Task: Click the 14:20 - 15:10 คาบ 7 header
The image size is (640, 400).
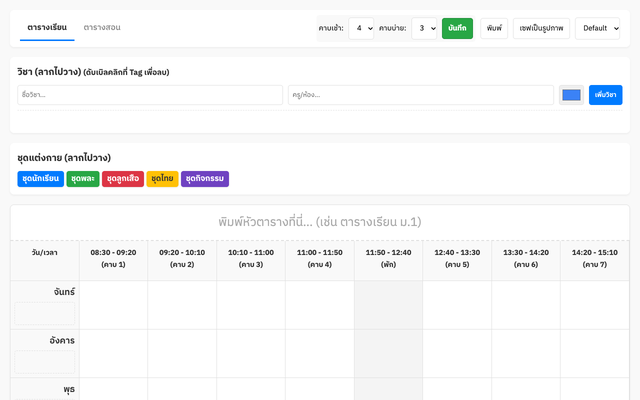Action: (595, 260)
